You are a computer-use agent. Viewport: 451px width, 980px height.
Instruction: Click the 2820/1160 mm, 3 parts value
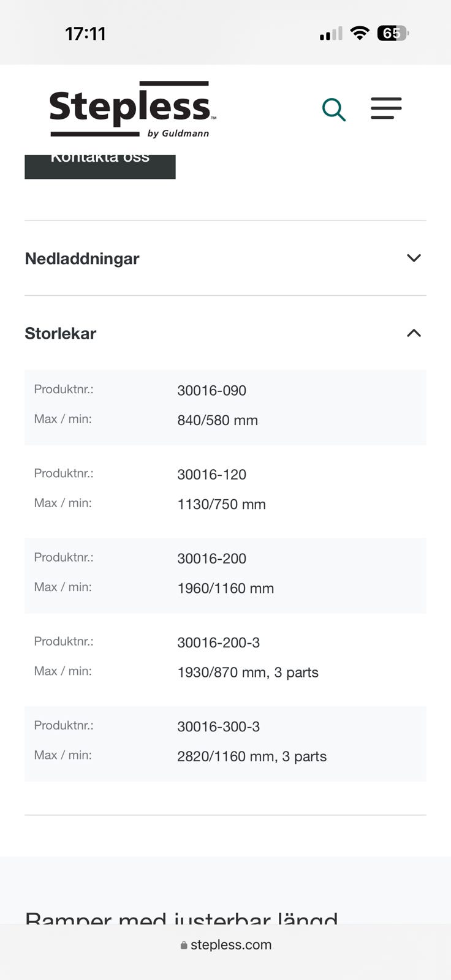tap(251, 756)
